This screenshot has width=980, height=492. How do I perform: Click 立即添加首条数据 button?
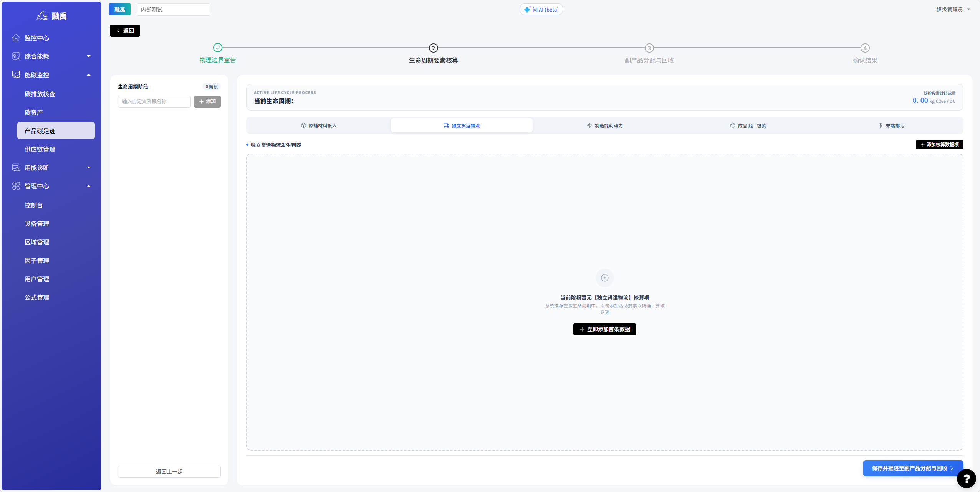pos(605,329)
